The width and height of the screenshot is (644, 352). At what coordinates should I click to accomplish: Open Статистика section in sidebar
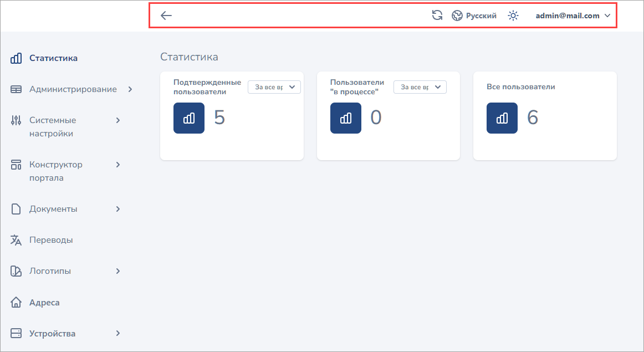pyautogui.click(x=53, y=58)
